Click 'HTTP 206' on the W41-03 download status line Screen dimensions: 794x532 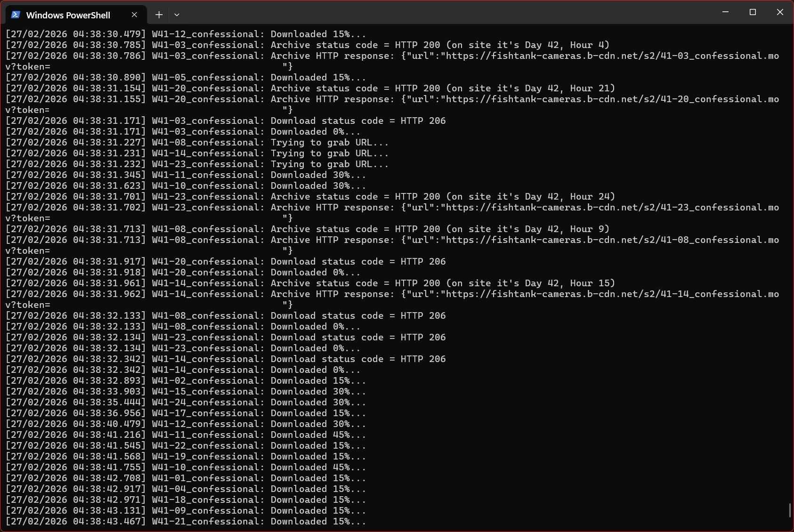(423, 121)
